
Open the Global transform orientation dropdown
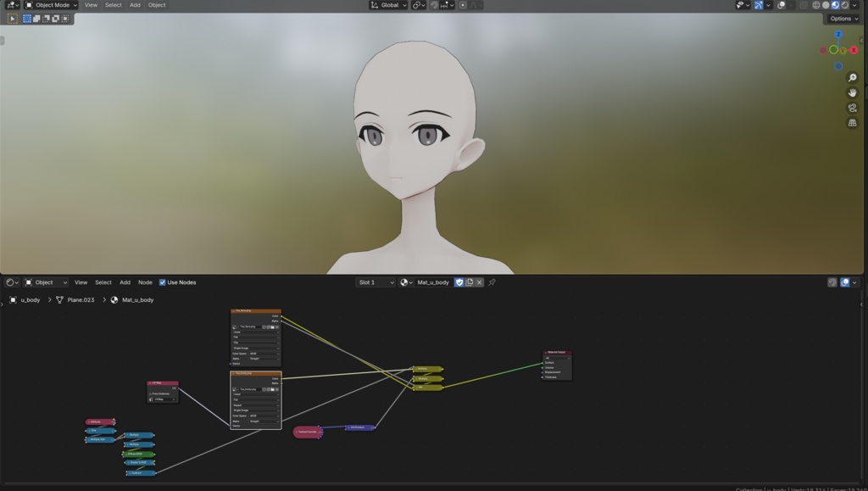pyautogui.click(x=387, y=5)
